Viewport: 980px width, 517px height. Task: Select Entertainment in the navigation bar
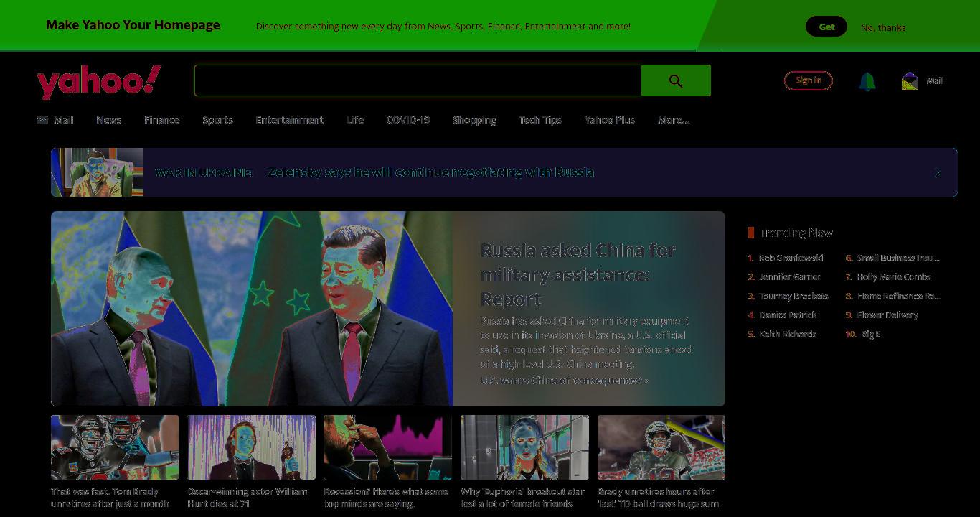click(290, 120)
